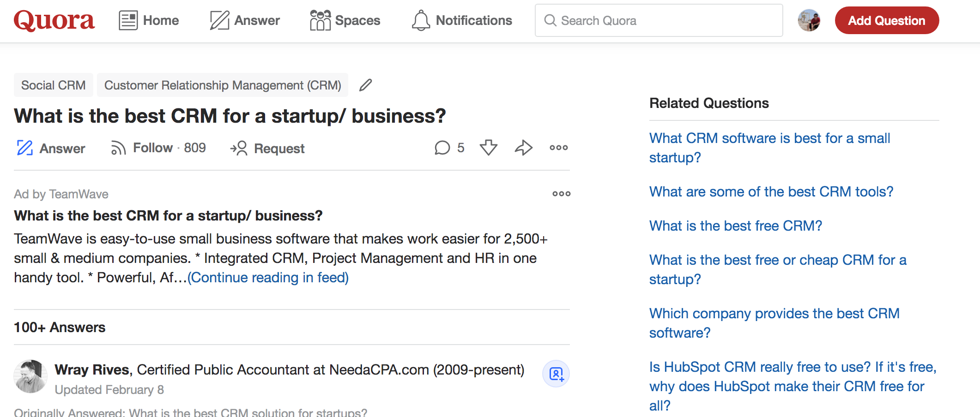Open 'Which company provides the best CRM software?'
Screen dimensions: 980x417
774,323
